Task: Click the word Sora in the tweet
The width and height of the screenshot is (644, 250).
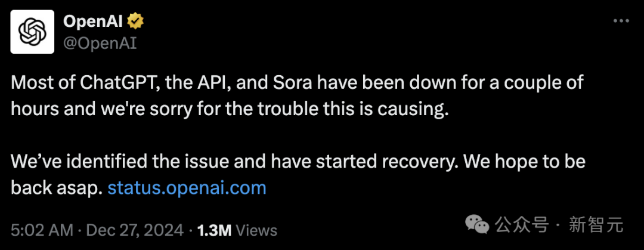Action: 292,83
